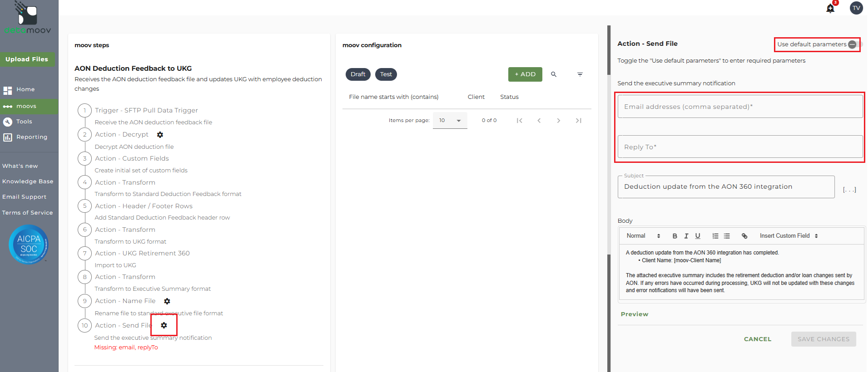Image resolution: width=868 pixels, height=372 pixels.
Task: Insert a link in Body editor
Action: pyautogui.click(x=744, y=236)
